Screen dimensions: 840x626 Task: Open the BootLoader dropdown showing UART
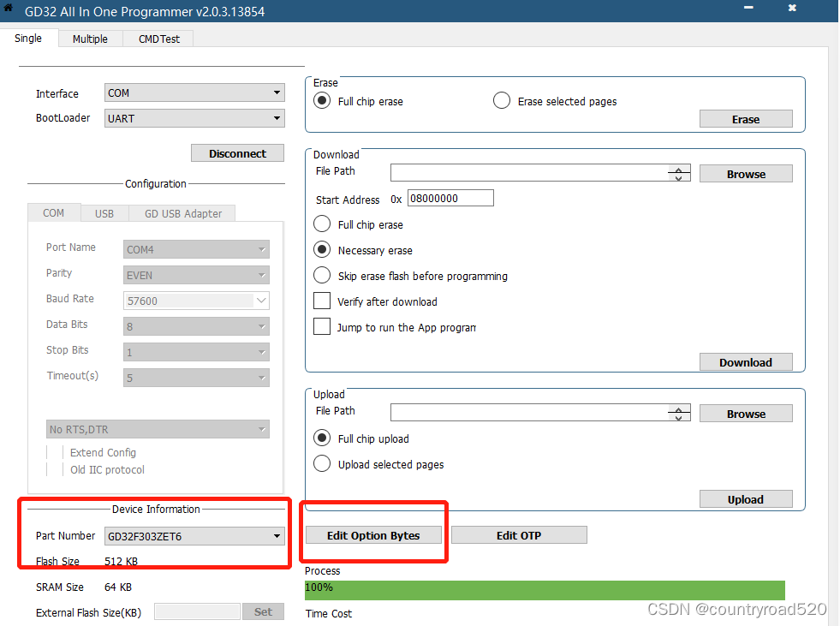coord(194,118)
